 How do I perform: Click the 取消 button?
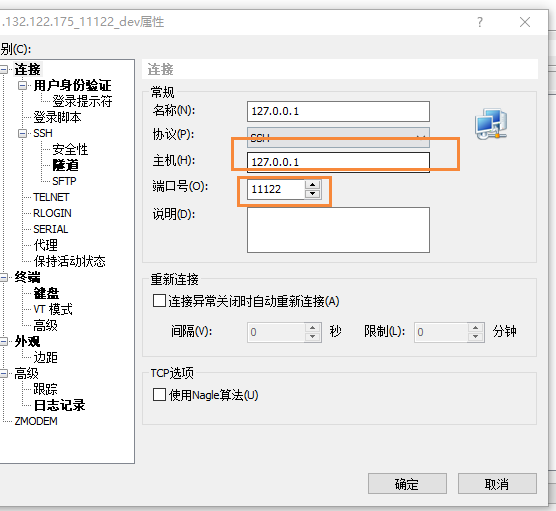497,483
